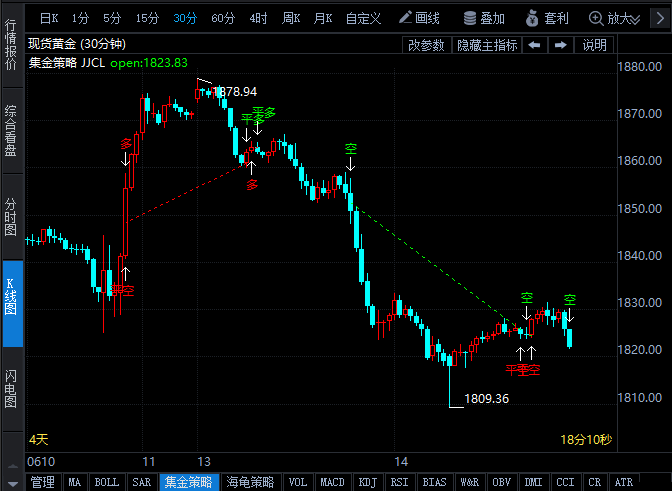Select the MACD indicator
This screenshot has width=672, height=491.
[332, 482]
